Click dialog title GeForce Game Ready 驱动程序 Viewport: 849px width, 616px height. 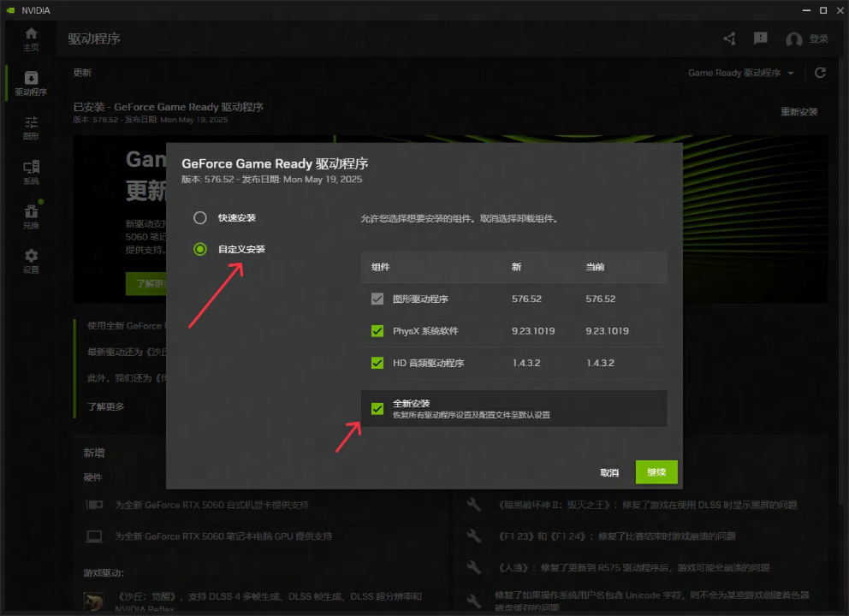pos(275,163)
